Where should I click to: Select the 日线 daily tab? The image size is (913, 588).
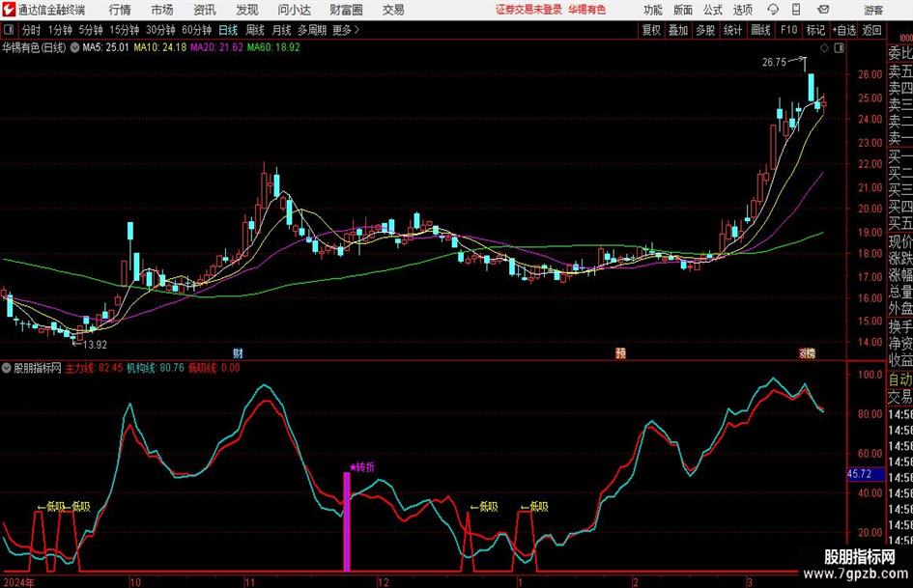228,30
